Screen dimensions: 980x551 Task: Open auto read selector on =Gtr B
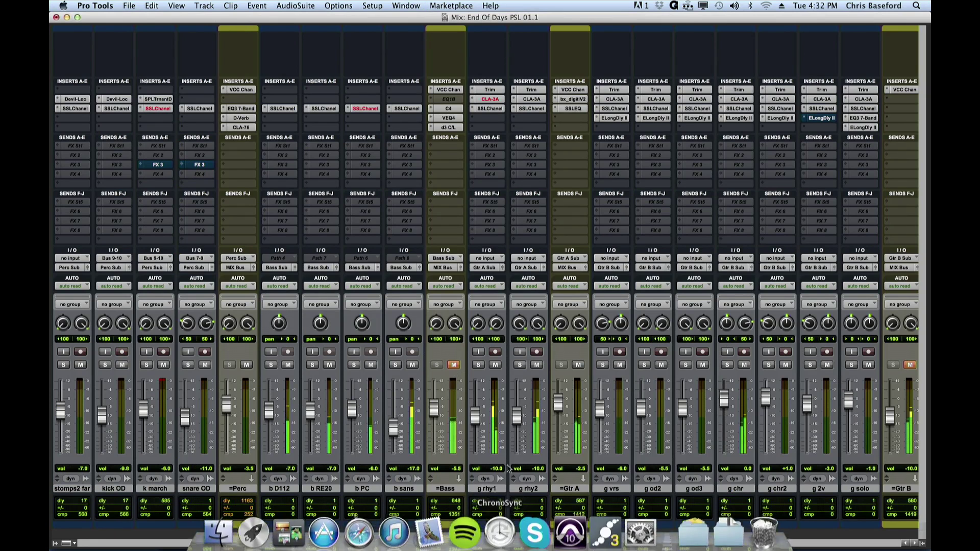pyautogui.click(x=901, y=286)
